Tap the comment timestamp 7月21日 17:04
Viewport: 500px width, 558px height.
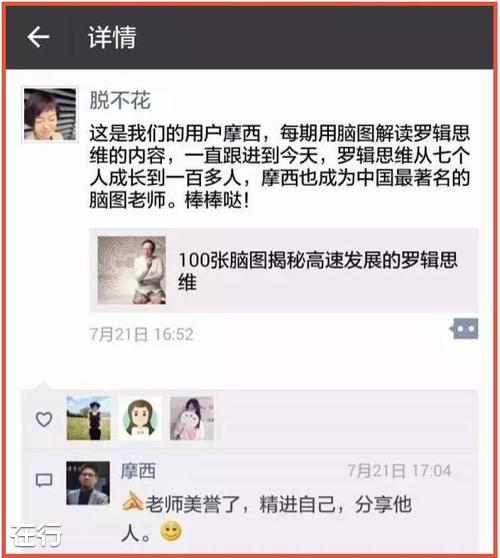(399, 471)
